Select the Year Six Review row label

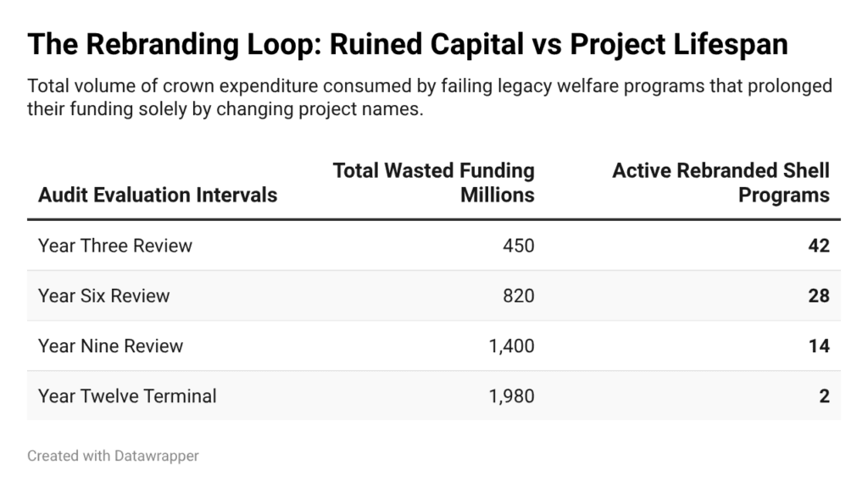pyautogui.click(x=103, y=296)
